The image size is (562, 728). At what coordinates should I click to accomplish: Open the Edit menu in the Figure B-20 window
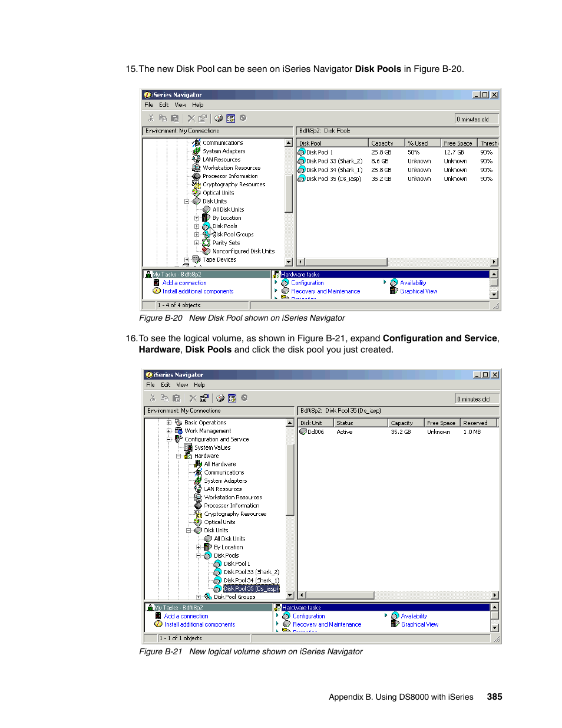[164, 105]
